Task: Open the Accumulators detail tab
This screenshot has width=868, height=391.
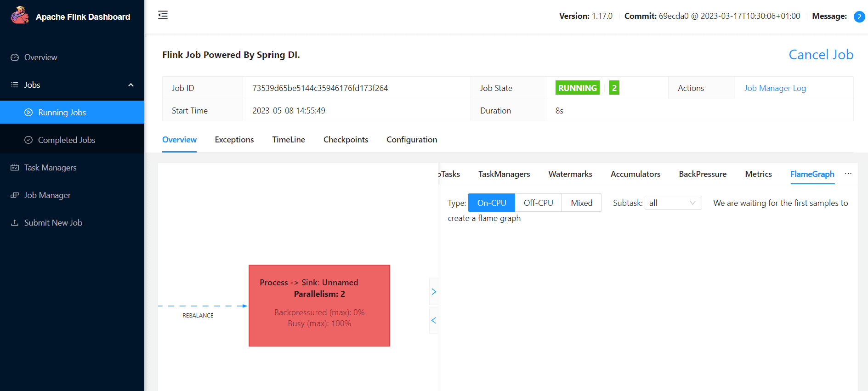Action: coord(635,174)
